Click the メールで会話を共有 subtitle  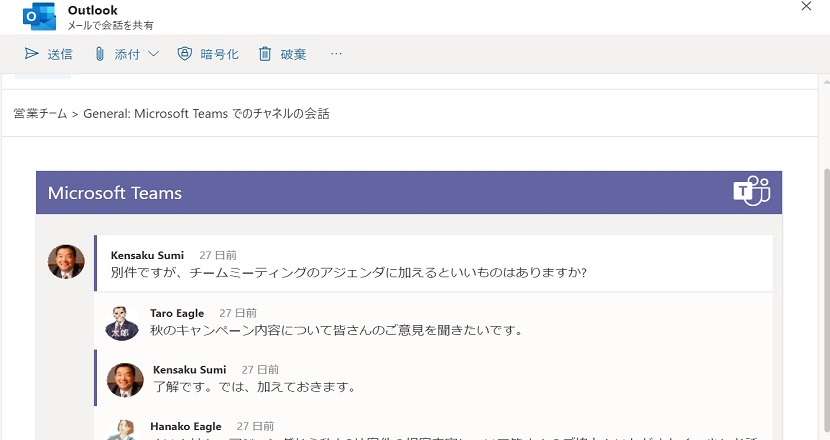click(x=110, y=25)
